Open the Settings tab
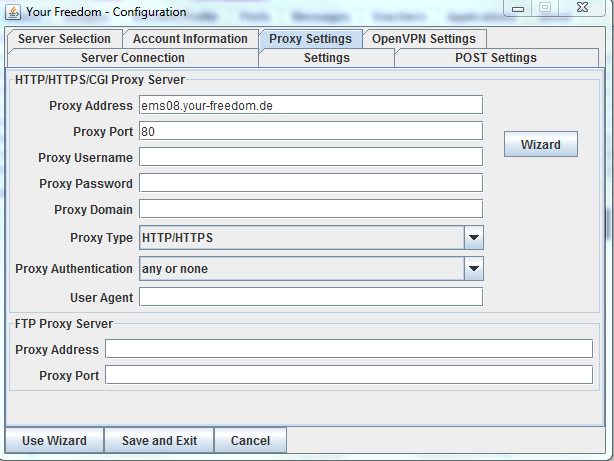This screenshot has width=614, height=461. (327, 58)
